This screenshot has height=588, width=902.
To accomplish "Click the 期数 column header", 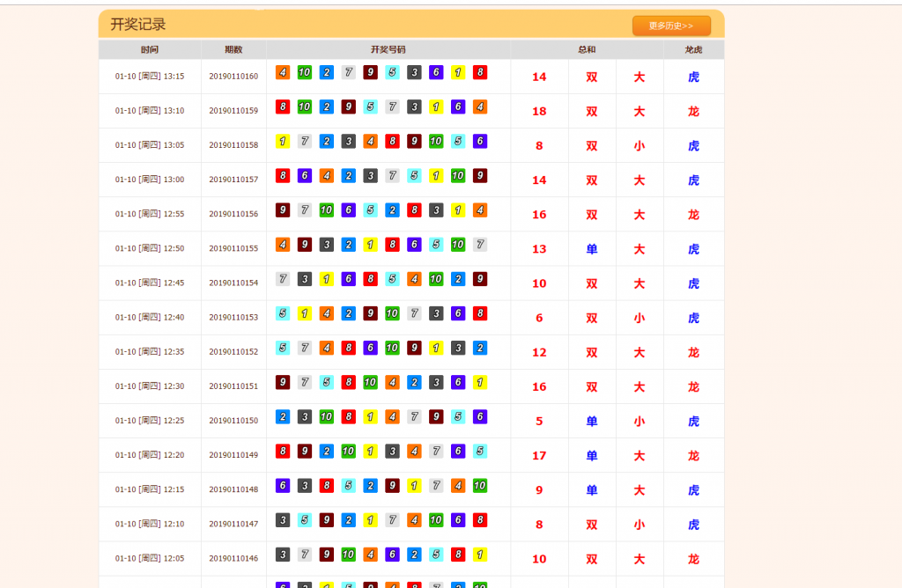I will 233,50.
